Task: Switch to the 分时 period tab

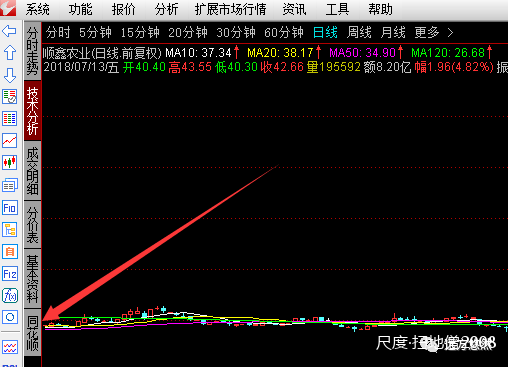Action: coord(58,33)
